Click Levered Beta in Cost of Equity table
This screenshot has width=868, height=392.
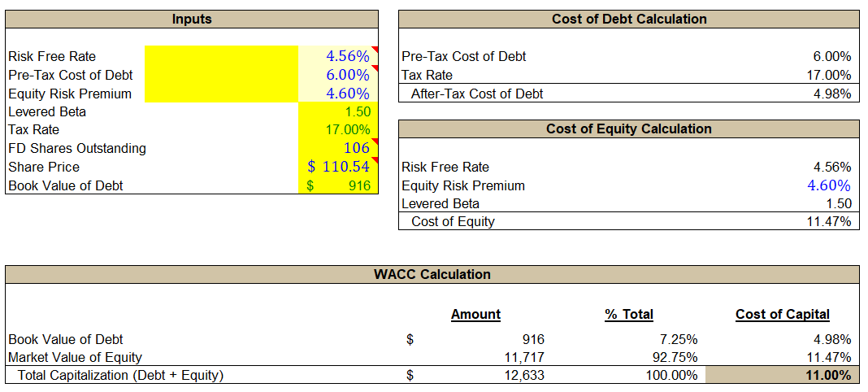[441, 204]
